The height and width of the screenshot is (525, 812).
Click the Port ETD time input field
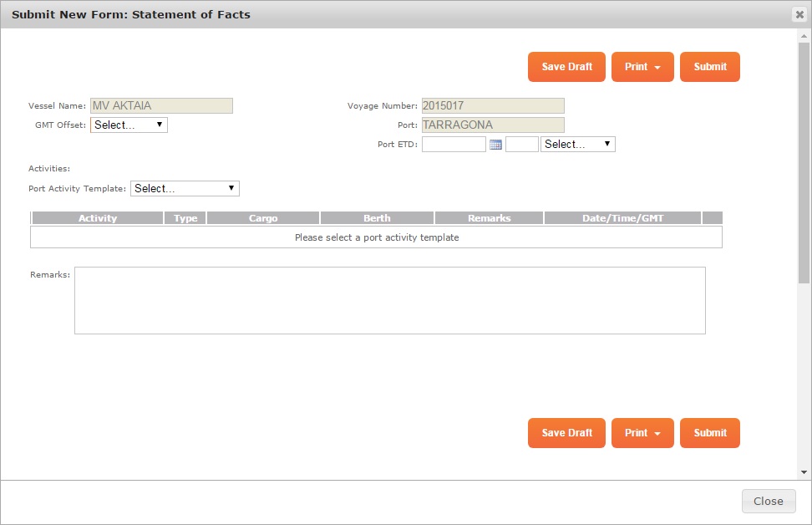(521, 144)
